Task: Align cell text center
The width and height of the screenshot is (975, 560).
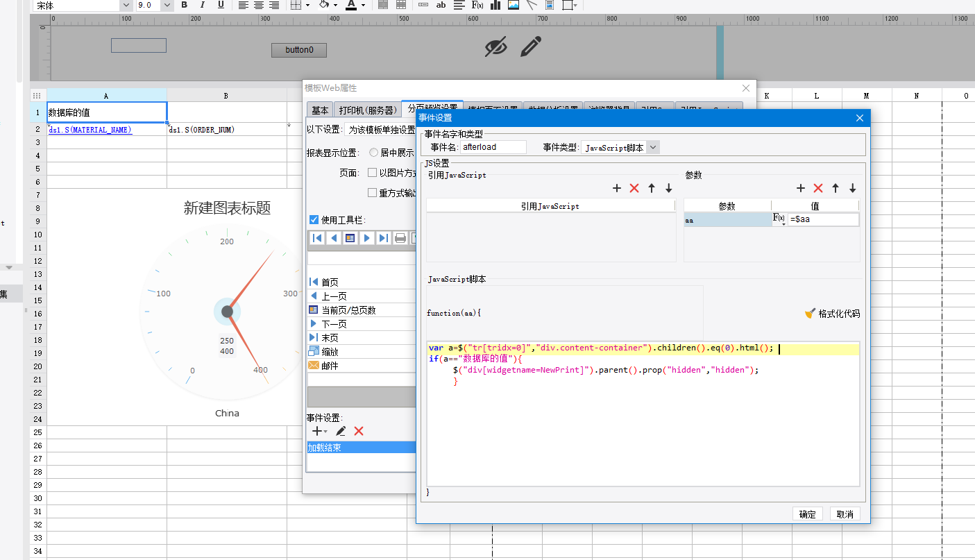Action: click(x=259, y=5)
